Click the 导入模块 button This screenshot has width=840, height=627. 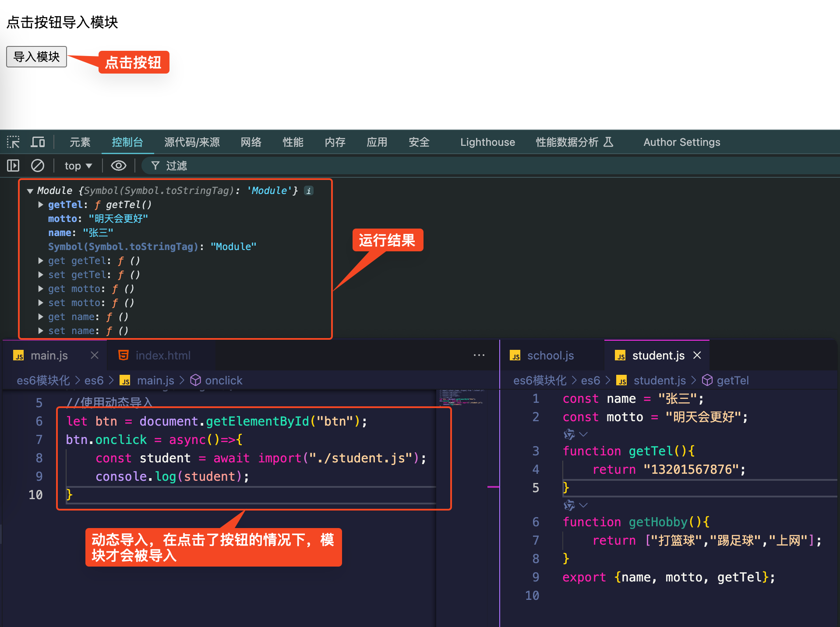point(36,57)
